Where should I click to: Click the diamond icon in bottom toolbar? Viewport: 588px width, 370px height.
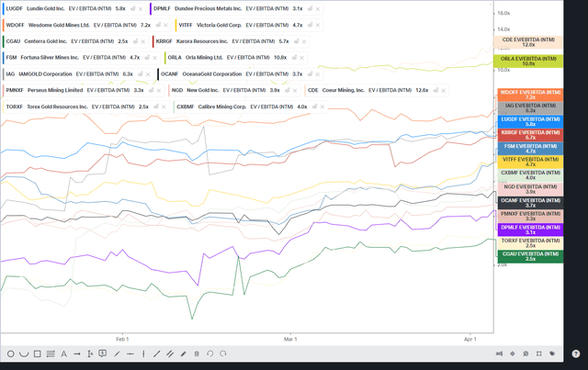[513, 353]
